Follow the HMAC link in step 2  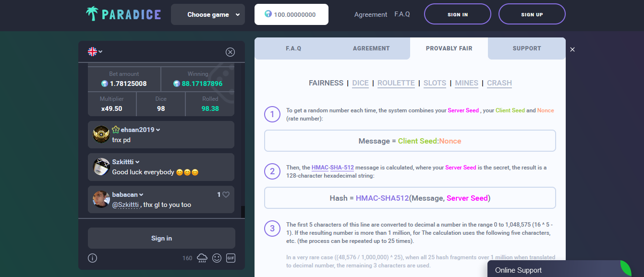pyautogui.click(x=320, y=168)
